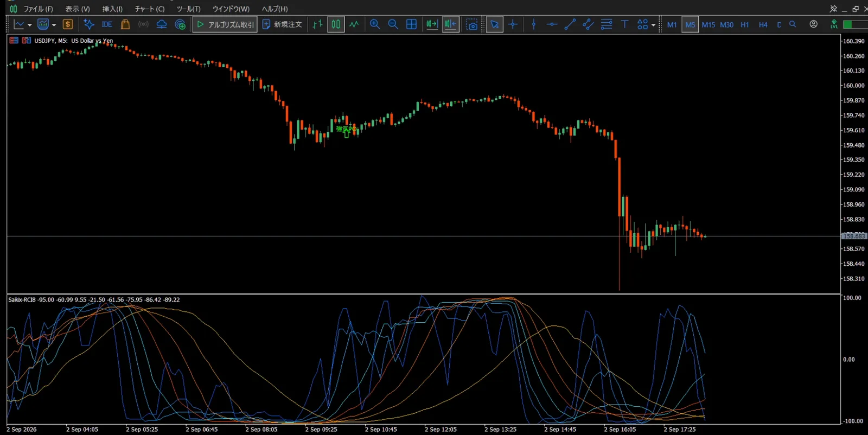Tile chart windows with grid icon
The image size is (868, 435).
tap(412, 24)
